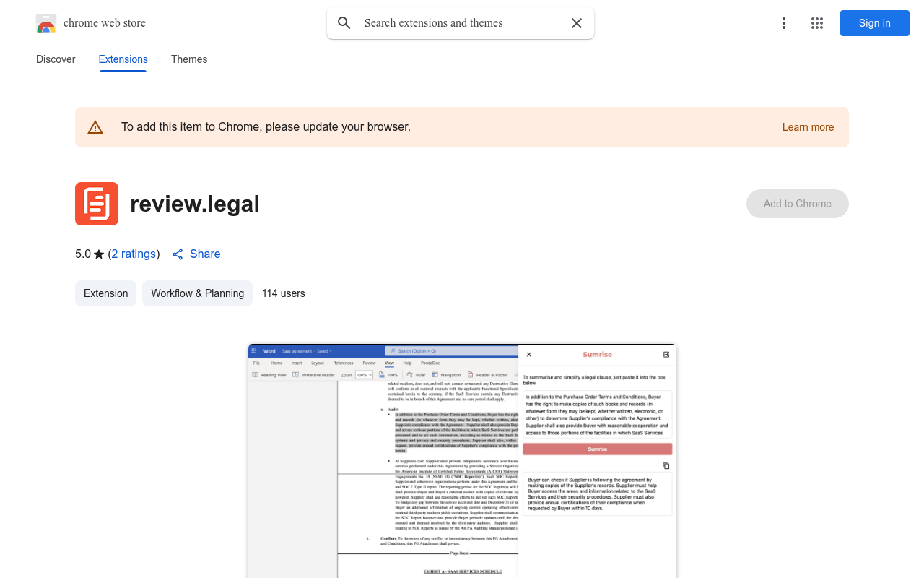Click the review.legal title heading
Image resolution: width=924 pixels, height=578 pixels.
click(195, 204)
